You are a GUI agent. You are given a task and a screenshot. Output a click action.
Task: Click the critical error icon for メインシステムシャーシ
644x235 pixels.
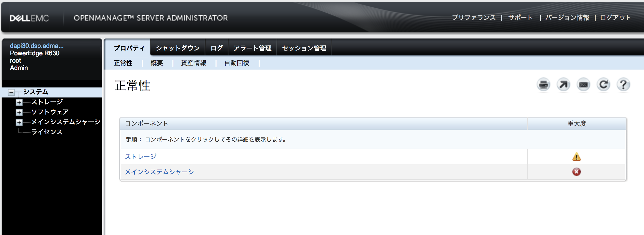(x=576, y=172)
